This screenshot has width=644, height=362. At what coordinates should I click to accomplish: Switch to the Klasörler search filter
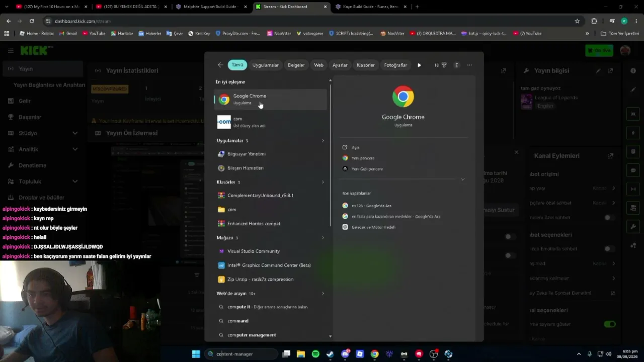[x=365, y=65]
